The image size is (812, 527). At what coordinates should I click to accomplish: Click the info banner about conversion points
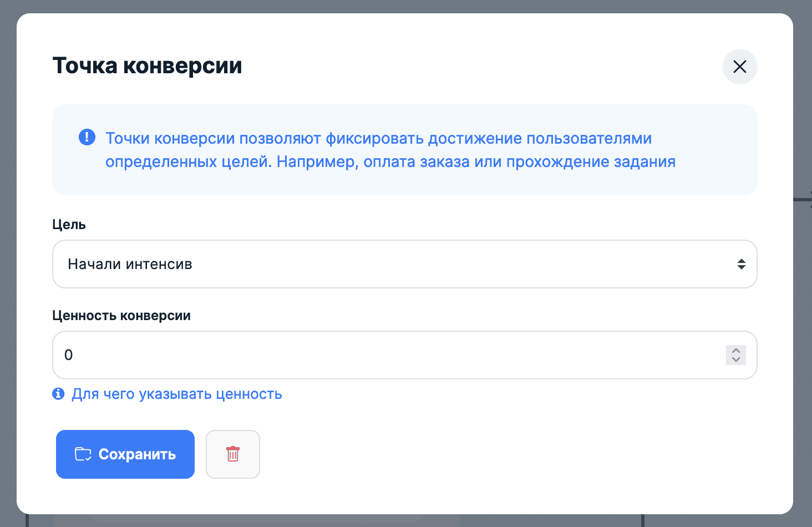click(x=405, y=150)
